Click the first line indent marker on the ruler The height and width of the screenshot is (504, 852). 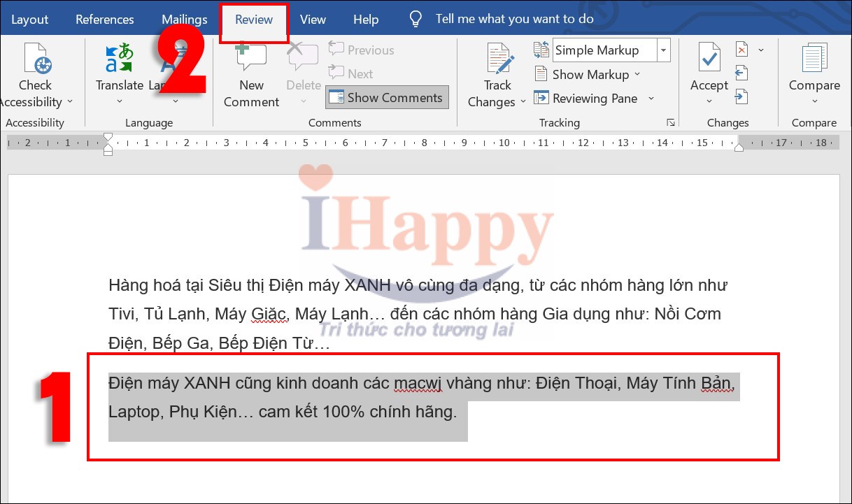tap(108, 137)
